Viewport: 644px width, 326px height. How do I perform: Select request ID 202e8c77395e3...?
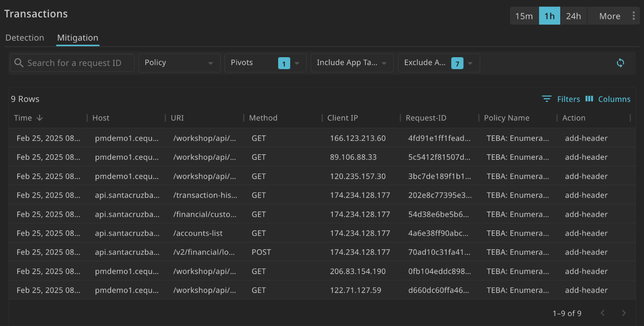coord(440,195)
